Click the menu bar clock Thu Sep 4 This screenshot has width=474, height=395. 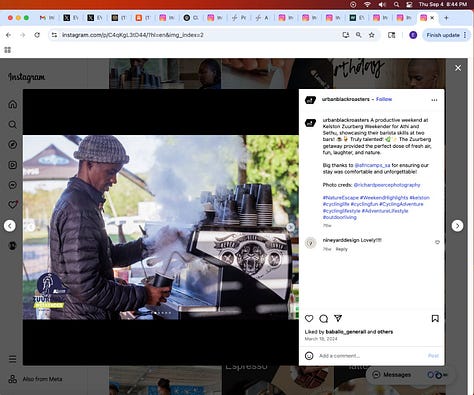pos(443,4)
